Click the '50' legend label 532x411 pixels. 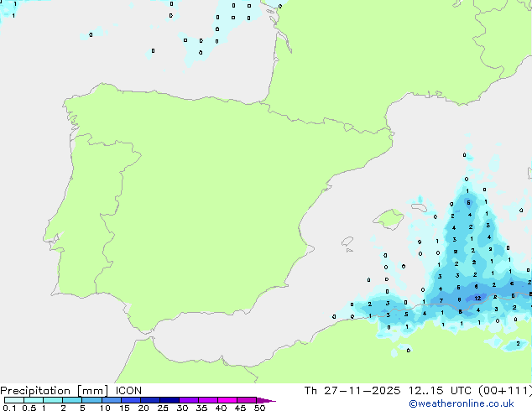(260, 408)
